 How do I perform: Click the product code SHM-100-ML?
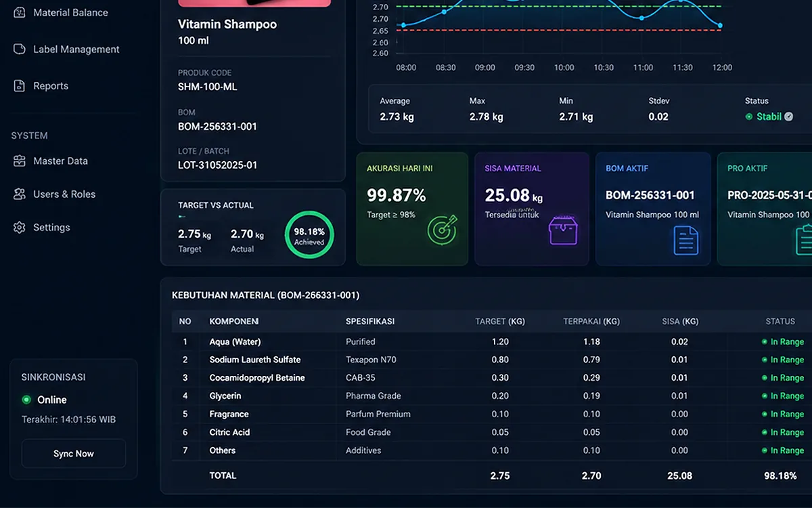click(x=208, y=87)
